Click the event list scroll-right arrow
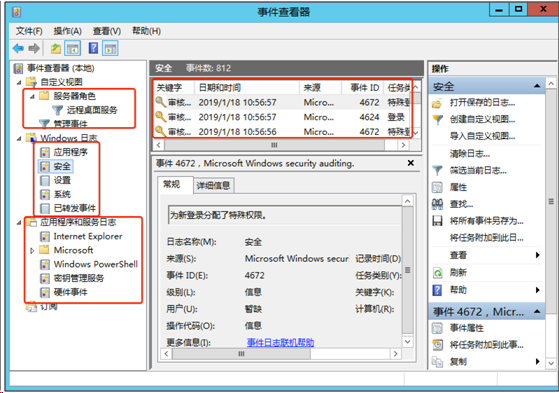This screenshot has height=393, width=559. (x=403, y=145)
